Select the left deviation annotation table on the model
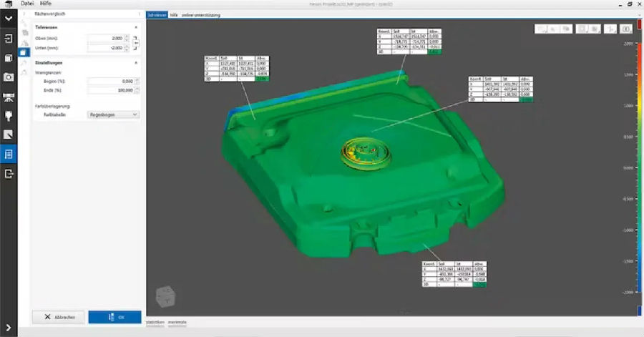The width and height of the screenshot is (644, 337). [x=237, y=69]
